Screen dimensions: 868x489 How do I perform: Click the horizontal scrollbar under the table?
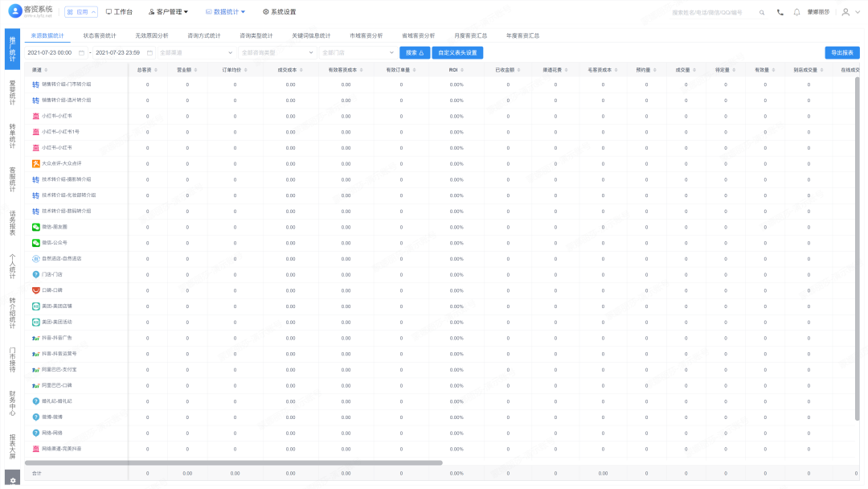(x=233, y=462)
